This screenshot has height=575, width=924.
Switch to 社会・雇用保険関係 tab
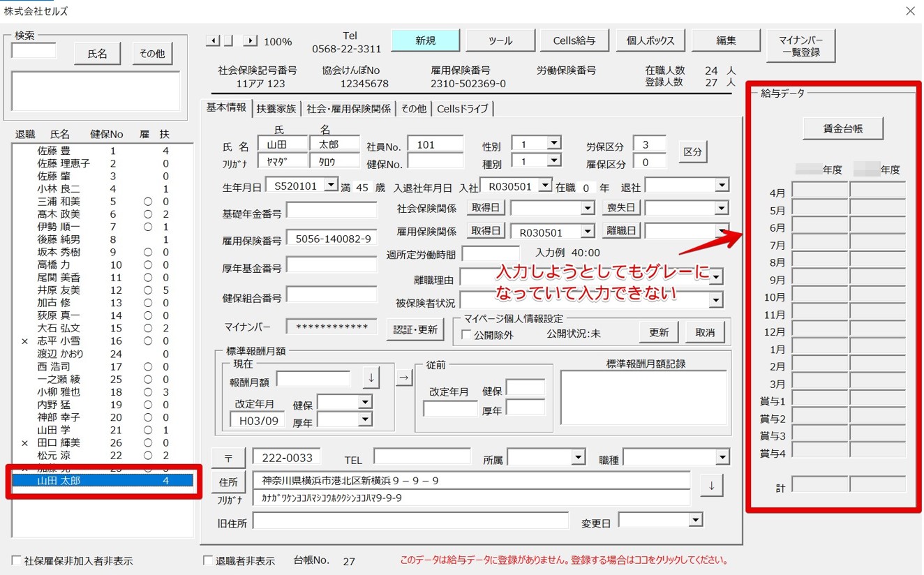tap(348, 109)
